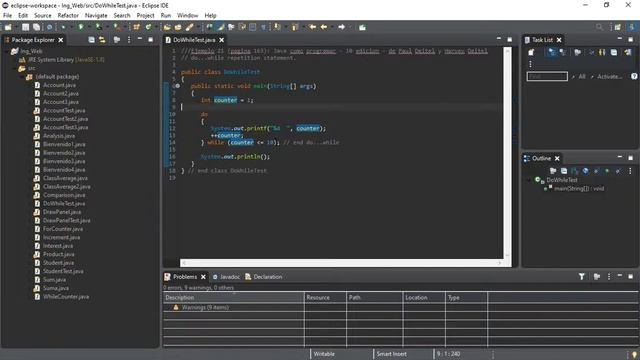Click the All link in Task List
Image resolution: width=640 pixels, height=360 pixels.
[582, 76]
